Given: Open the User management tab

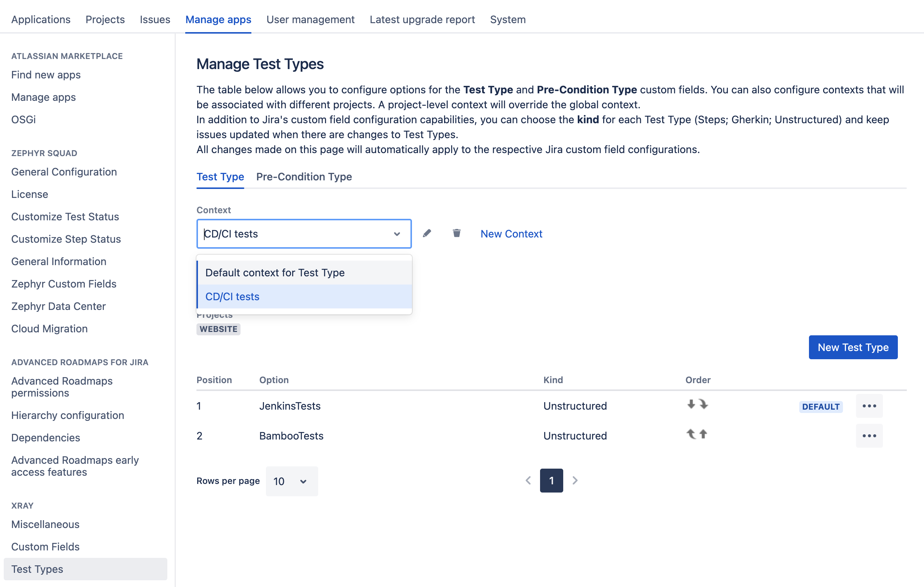Looking at the screenshot, I should (310, 19).
